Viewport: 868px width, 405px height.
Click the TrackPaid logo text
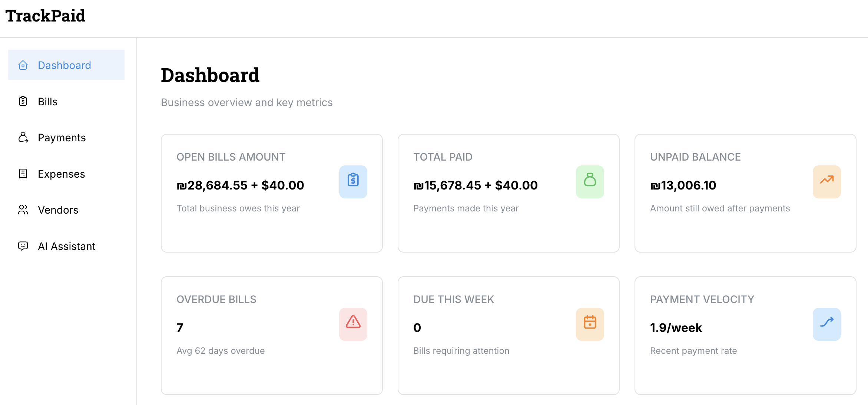(x=45, y=15)
